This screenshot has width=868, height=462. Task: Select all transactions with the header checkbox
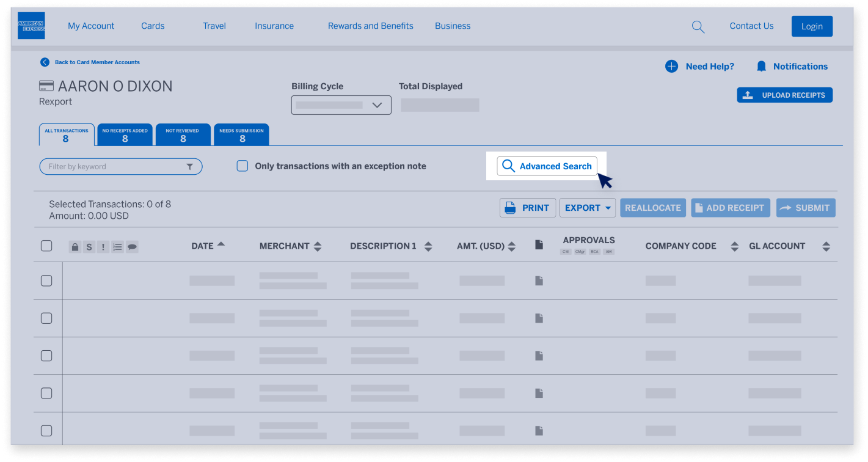[x=46, y=246]
